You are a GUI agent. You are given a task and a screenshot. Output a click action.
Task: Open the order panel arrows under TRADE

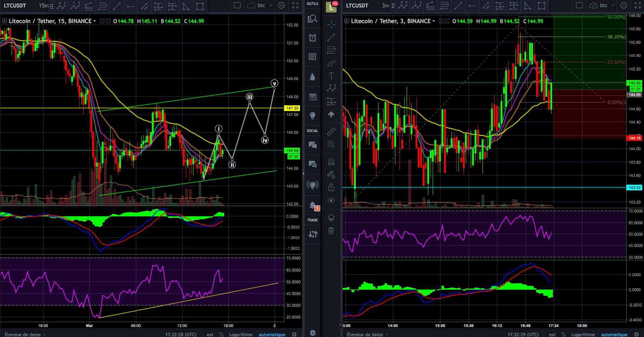pyautogui.click(x=313, y=234)
